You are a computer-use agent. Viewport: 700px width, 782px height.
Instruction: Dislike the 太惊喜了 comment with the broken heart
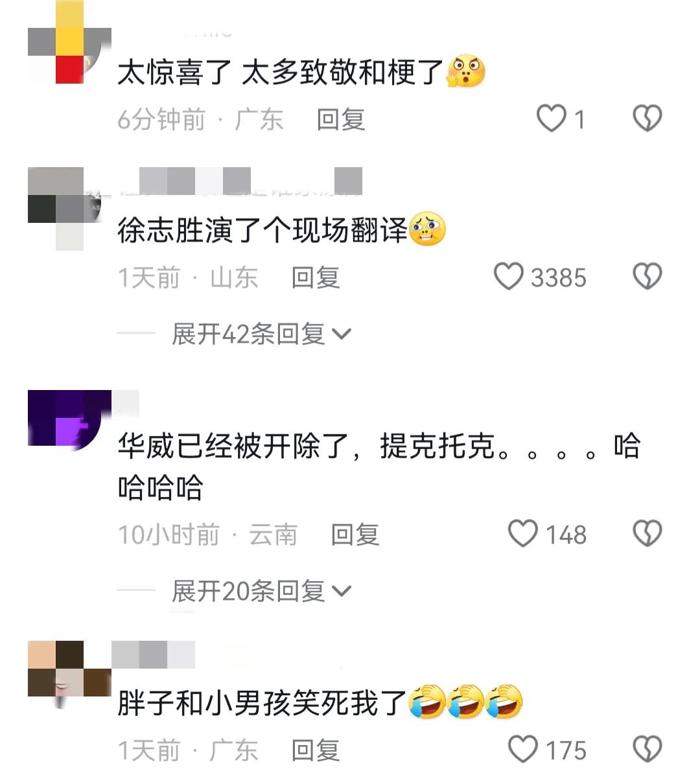coord(647,119)
